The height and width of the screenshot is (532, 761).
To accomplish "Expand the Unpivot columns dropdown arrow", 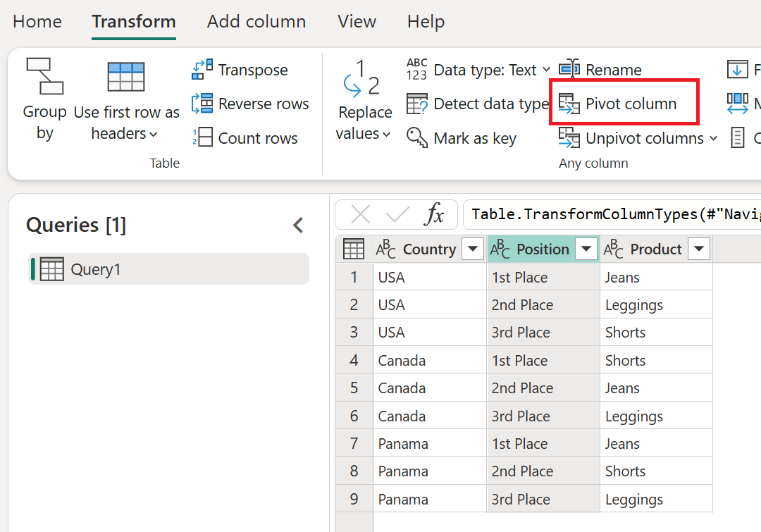I will tap(713, 138).
